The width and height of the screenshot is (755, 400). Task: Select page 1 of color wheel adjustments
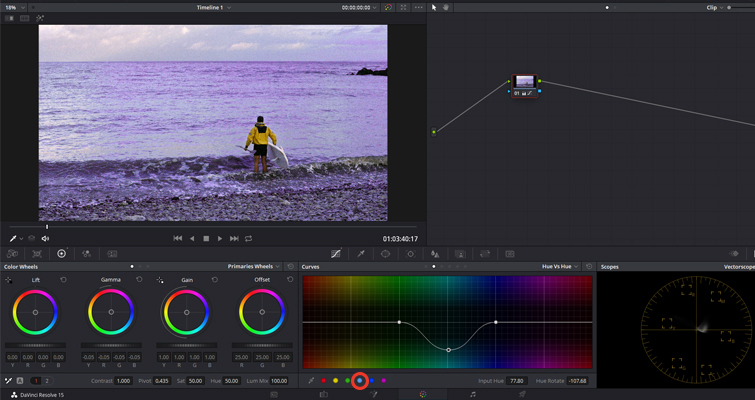click(x=36, y=381)
